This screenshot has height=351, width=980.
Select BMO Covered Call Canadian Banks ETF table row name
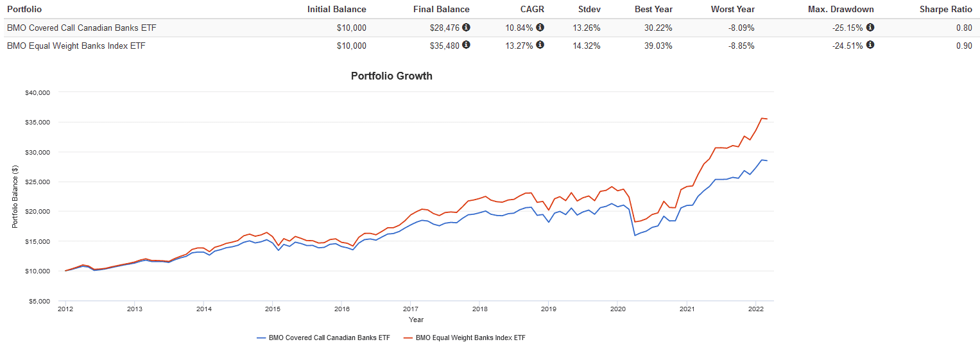81,28
